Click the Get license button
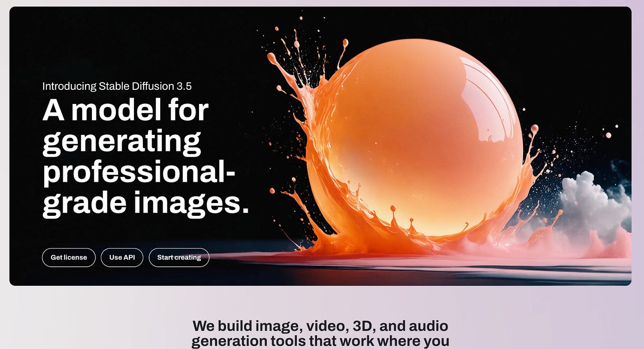The image size is (644, 349). click(x=69, y=257)
